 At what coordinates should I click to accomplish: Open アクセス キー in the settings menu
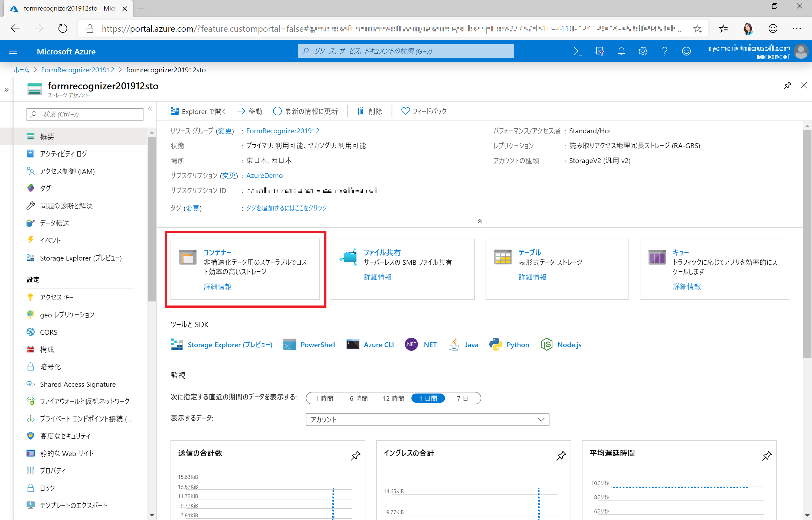click(x=56, y=297)
